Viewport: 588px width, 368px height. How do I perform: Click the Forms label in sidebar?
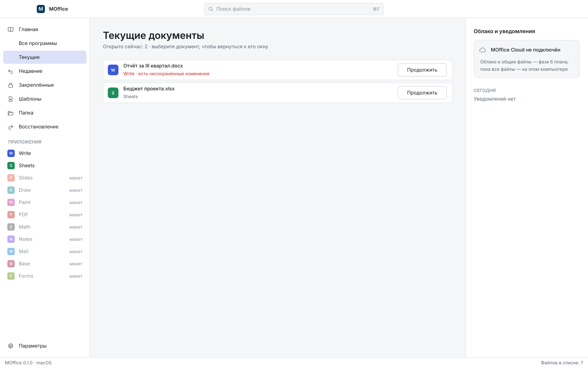tap(26, 276)
